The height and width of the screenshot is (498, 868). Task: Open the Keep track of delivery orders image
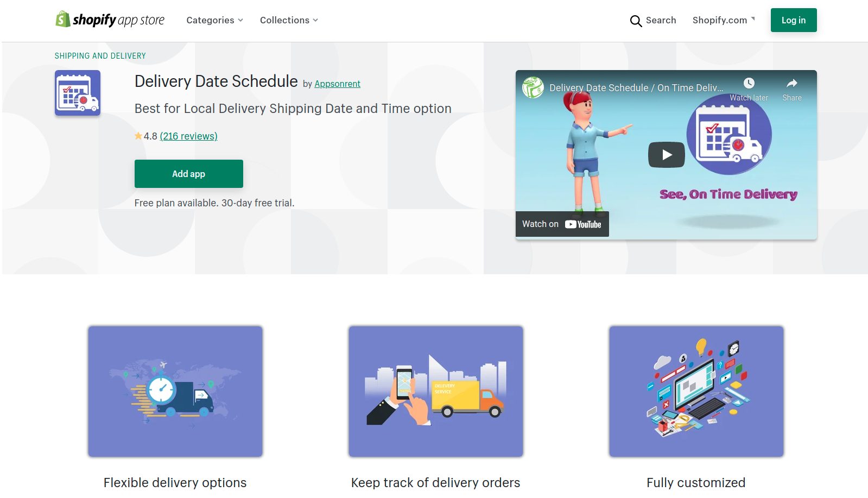436,392
